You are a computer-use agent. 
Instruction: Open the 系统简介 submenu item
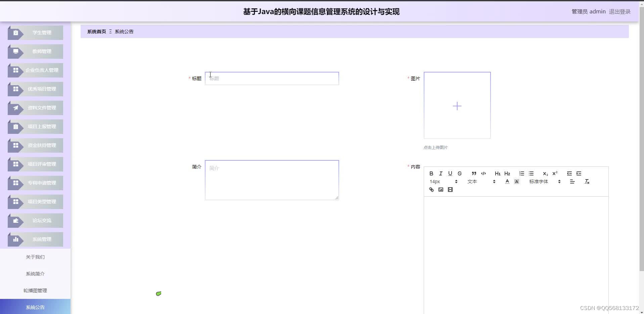coord(35,274)
